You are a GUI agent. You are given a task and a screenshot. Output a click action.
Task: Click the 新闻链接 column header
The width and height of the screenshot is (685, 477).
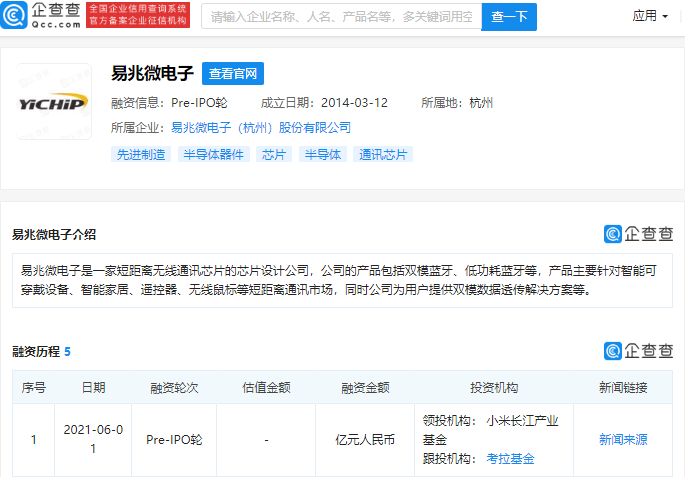coord(623,387)
